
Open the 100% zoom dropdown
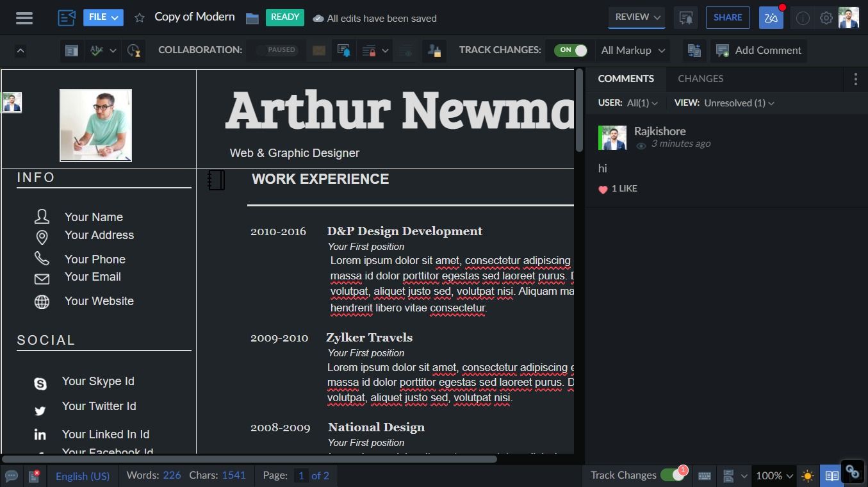point(774,475)
